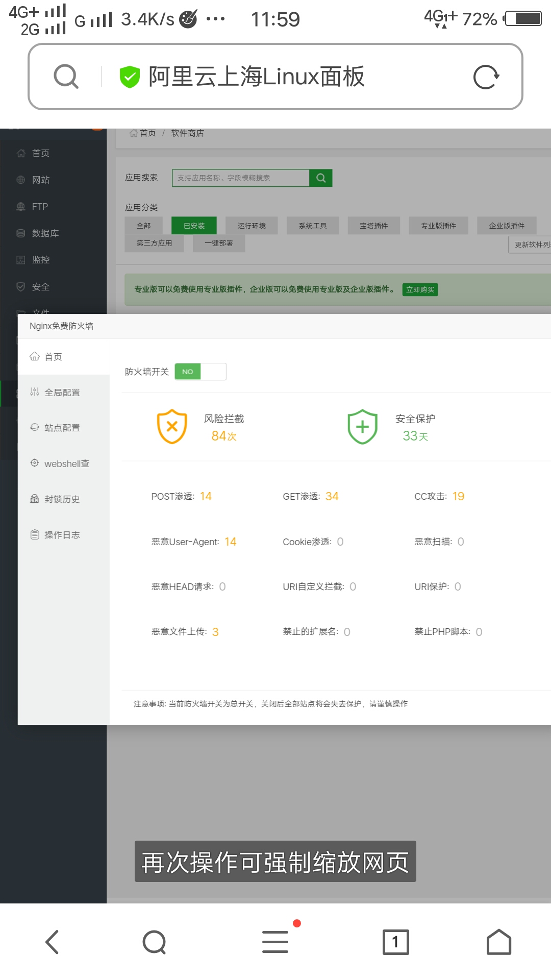Go to browser home page icon
Image resolution: width=551 pixels, height=980 pixels.
[x=499, y=942]
